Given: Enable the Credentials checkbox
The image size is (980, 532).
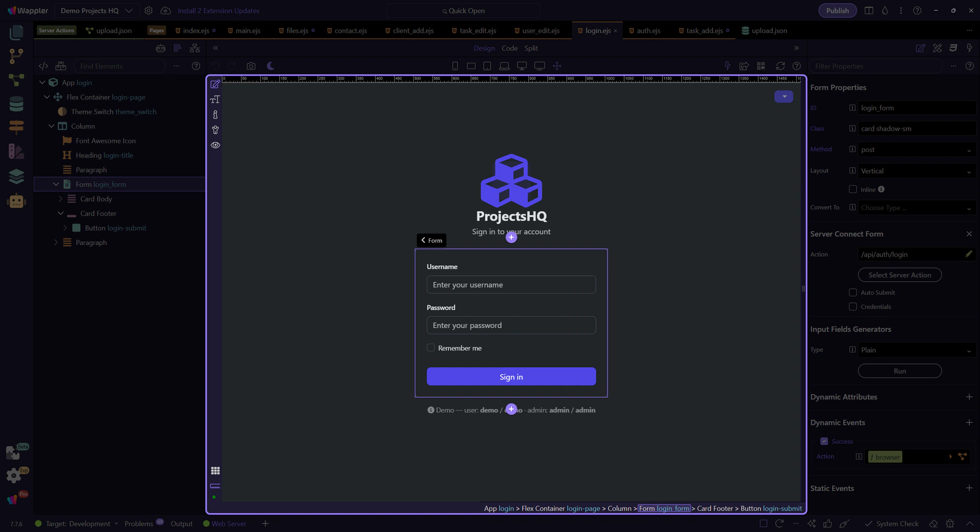Looking at the screenshot, I should pyautogui.click(x=852, y=307).
